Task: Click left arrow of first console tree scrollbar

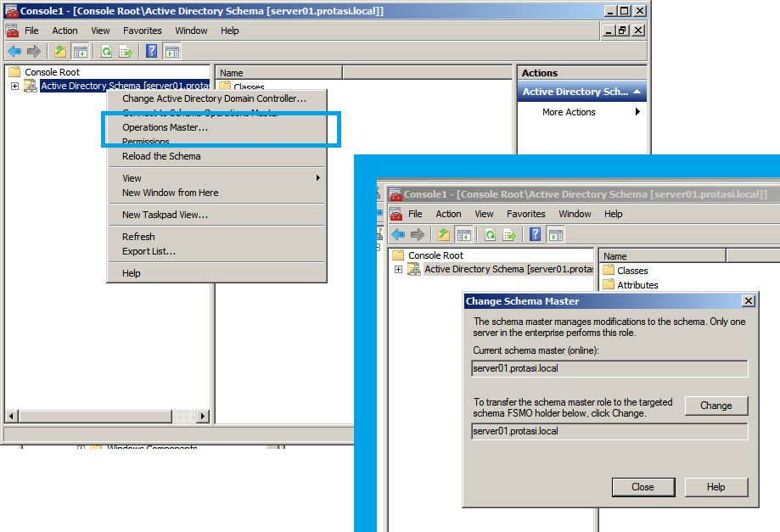Action: (x=12, y=416)
